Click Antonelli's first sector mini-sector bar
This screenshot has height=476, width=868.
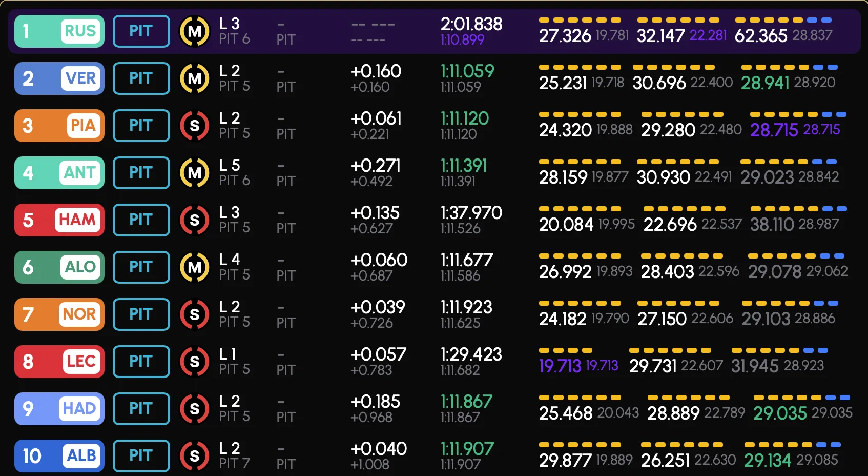pyautogui.click(x=580, y=162)
